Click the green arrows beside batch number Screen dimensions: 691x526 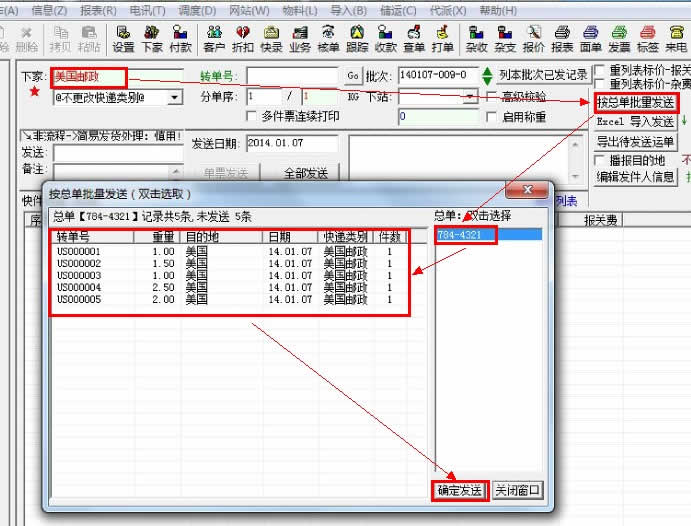(487, 76)
